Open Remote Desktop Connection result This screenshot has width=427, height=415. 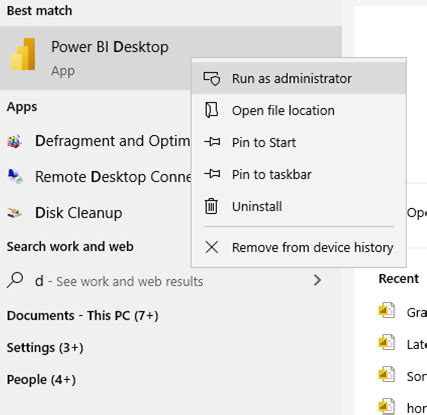click(x=96, y=177)
